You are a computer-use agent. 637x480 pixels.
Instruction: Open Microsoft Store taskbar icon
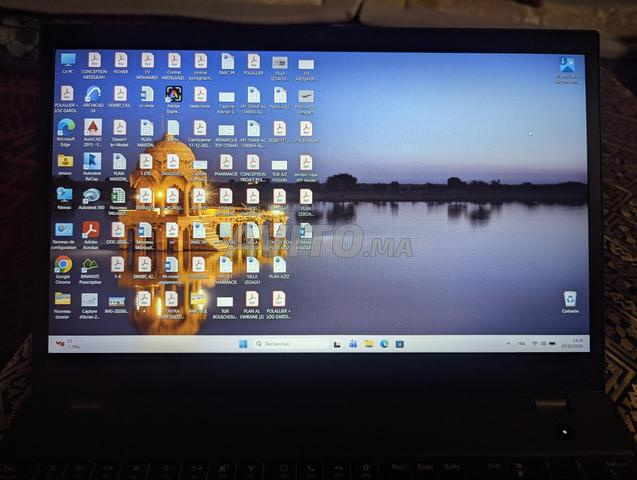pyautogui.click(x=400, y=344)
